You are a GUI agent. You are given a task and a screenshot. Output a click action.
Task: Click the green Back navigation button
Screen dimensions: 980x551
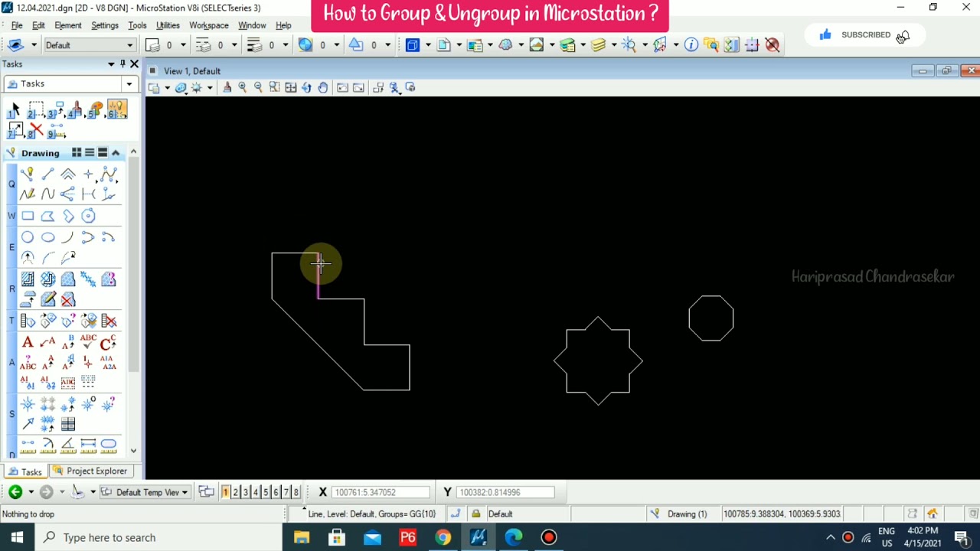pos(15,492)
